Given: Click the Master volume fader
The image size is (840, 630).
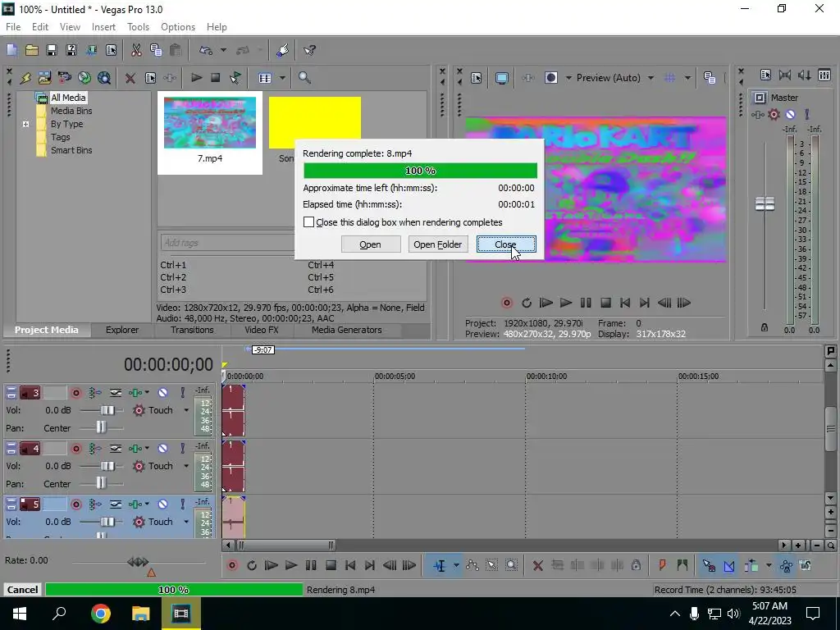Looking at the screenshot, I should (765, 204).
